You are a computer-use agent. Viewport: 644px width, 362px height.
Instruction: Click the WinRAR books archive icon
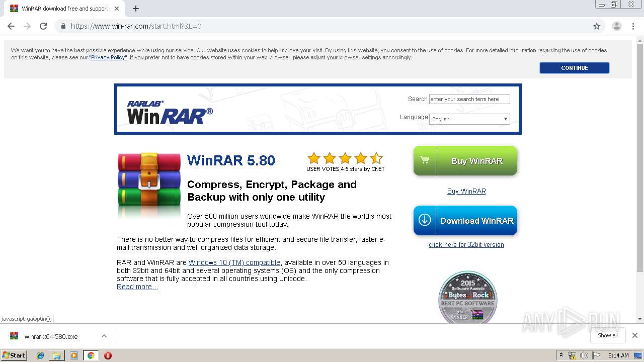coord(149,185)
